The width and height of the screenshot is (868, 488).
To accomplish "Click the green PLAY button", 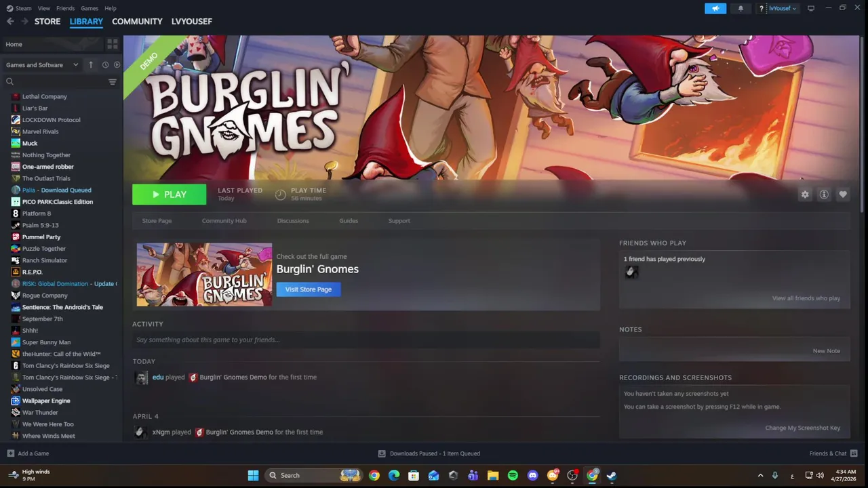I will [x=169, y=195].
